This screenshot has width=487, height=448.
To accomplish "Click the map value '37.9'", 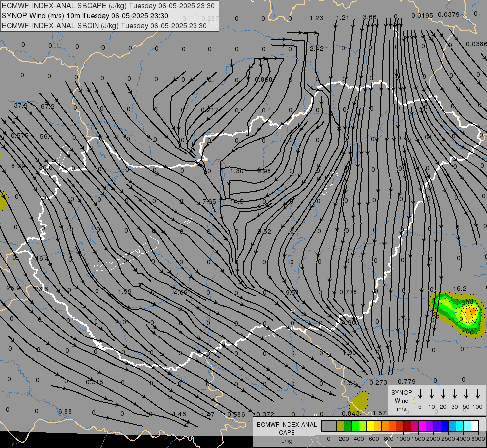I will pos(21,106).
